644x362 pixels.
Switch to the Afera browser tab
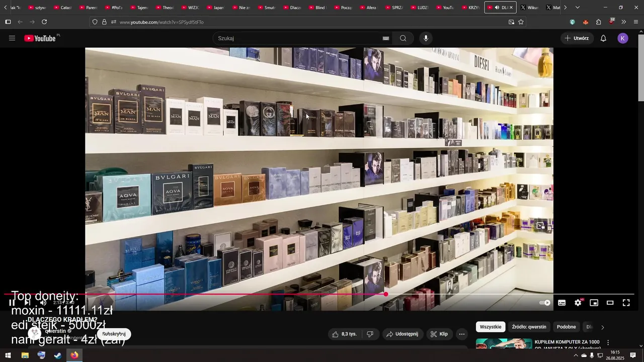[x=369, y=8]
